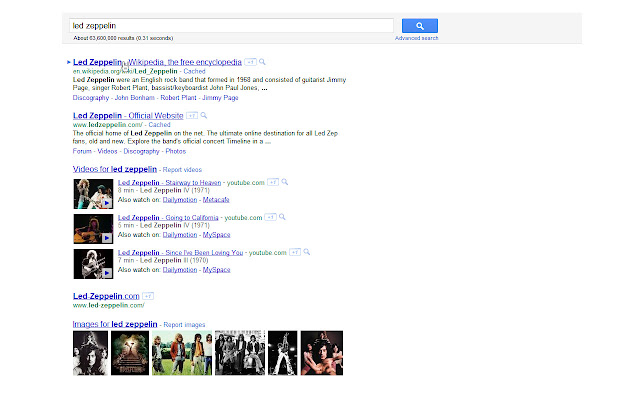Open MySpace link under Since I've Been Loving You
640x400 pixels.
click(216, 270)
